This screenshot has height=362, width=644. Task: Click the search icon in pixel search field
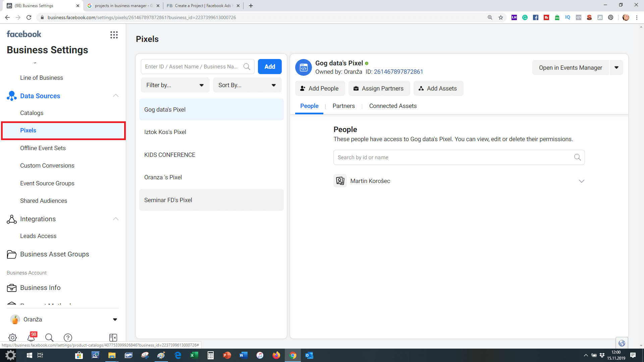pos(247,67)
